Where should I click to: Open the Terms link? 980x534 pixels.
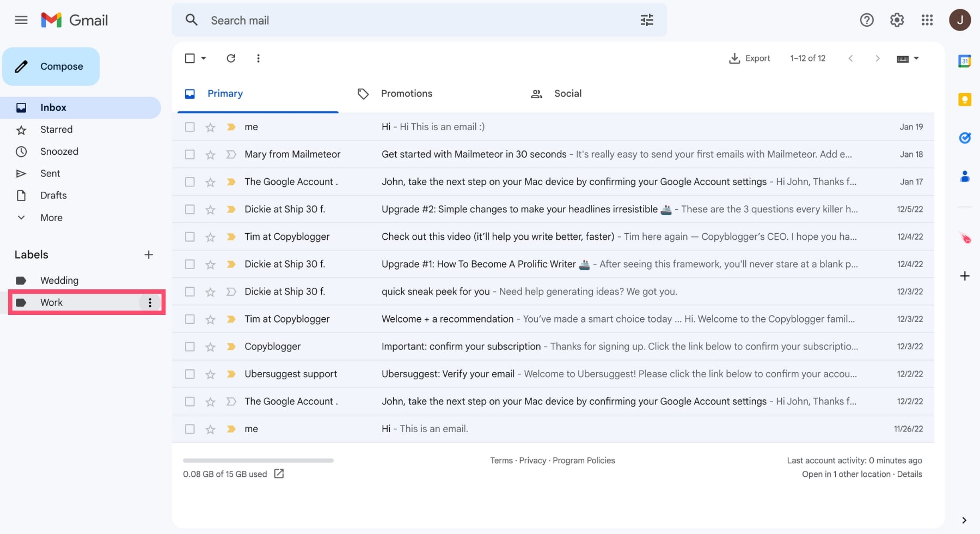[501, 460]
